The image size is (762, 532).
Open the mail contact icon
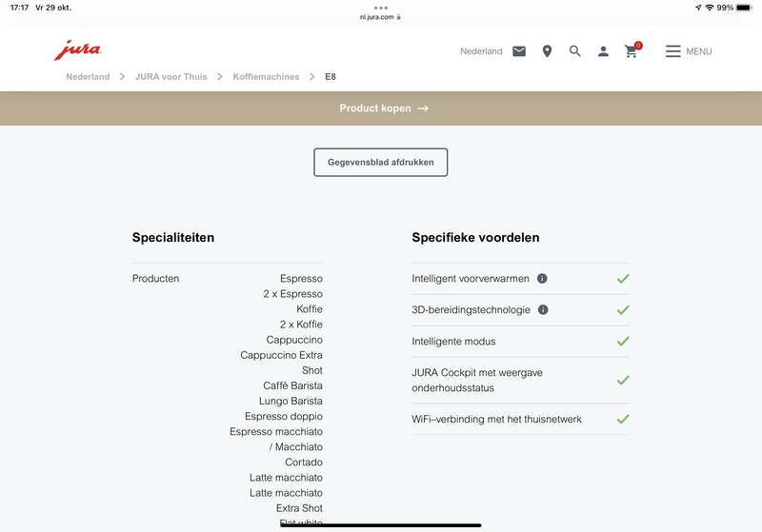[x=519, y=51]
